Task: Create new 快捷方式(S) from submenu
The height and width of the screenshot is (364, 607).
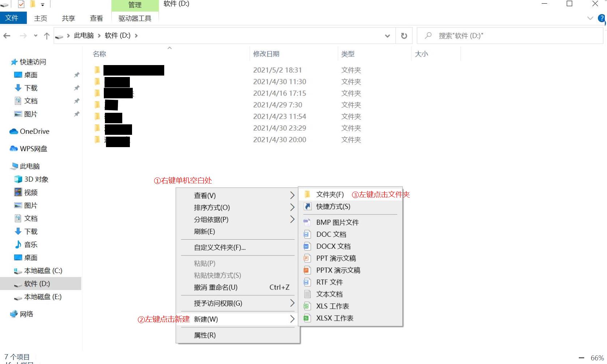Action: pyautogui.click(x=350, y=206)
